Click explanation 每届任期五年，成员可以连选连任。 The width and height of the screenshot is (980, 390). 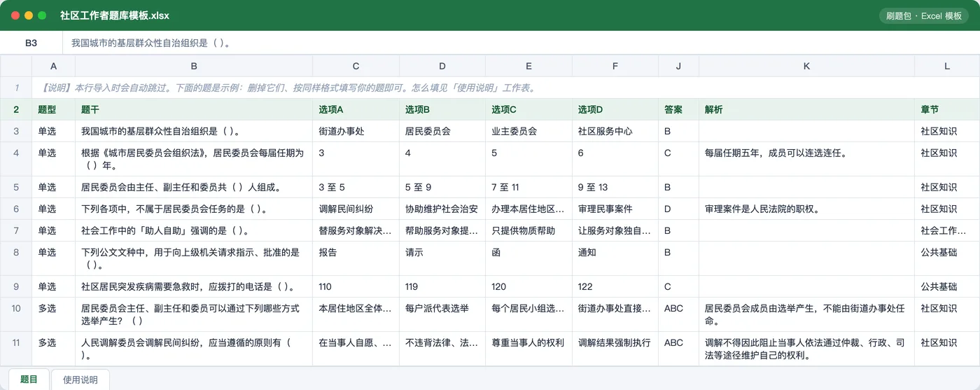click(x=806, y=160)
